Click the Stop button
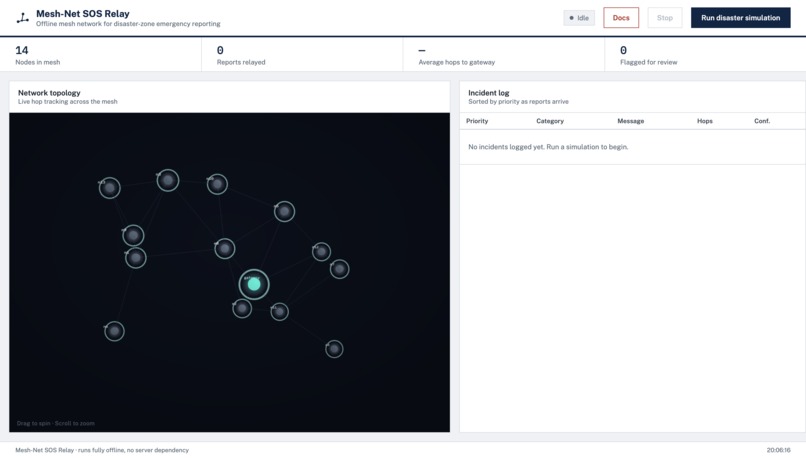This screenshot has width=806, height=458. point(665,17)
